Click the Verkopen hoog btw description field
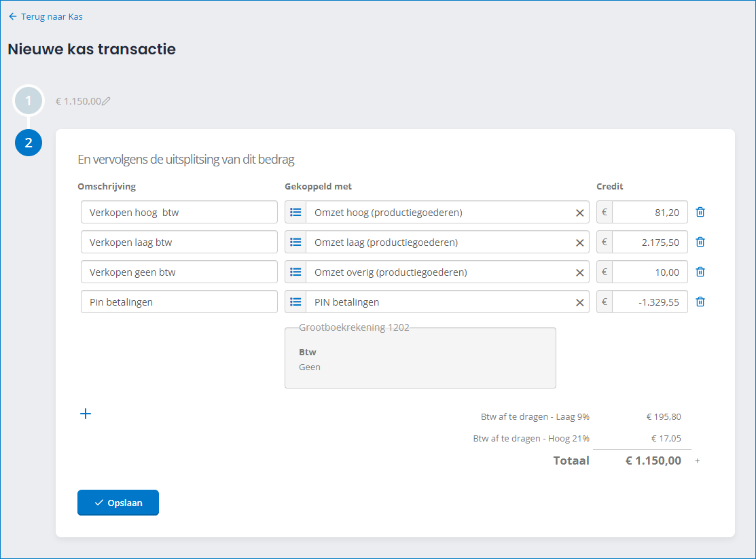The width and height of the screenshot is (756, 559). point(179,213)
